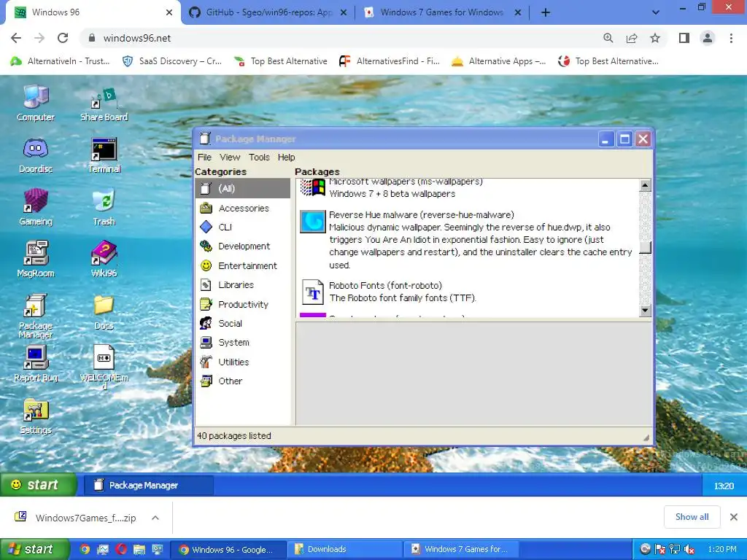Select the Productivity category
Image resolution: width=747 pixels, height=560 pixels.
[242, 304]
